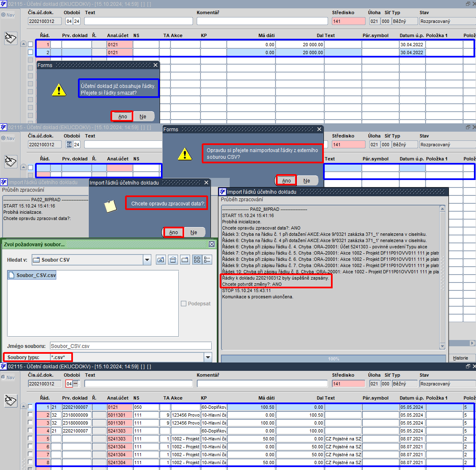Tick checkbox for row 8 in bottom form

click(x=30, y=462)
